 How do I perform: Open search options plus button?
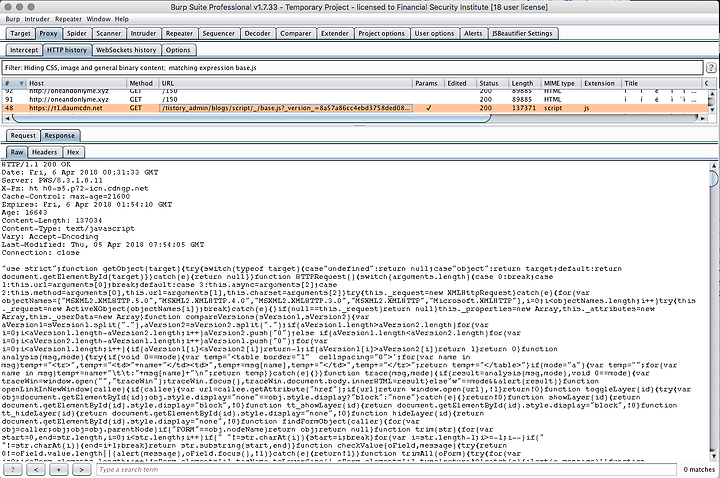[x=58, y=469]
